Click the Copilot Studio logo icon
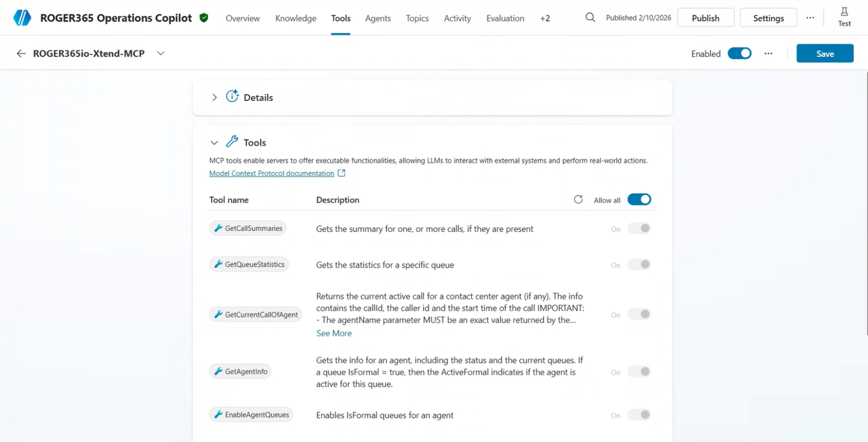 22,17
